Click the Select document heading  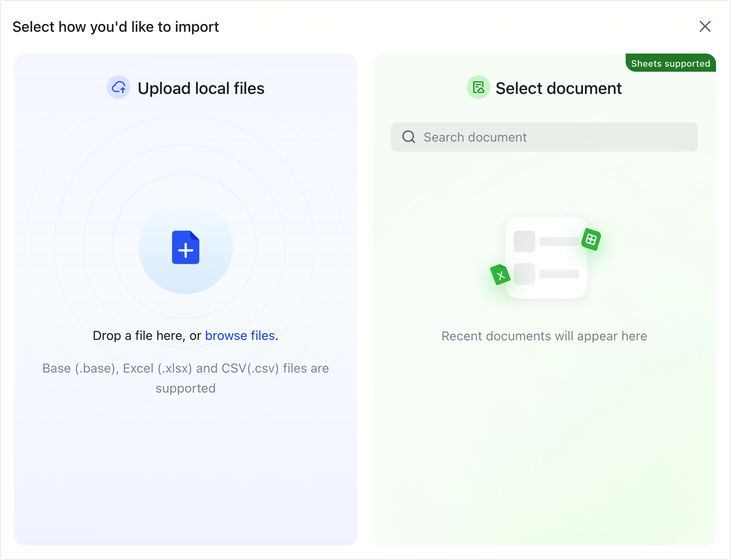click(558, 88)
